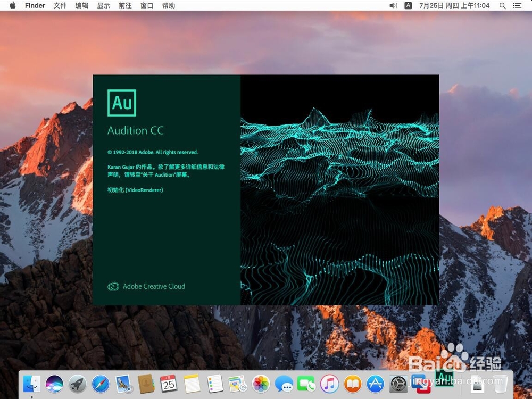Open Calendar icon showing 25
Viewport: 532px width, 399px height.
[169, 384]
